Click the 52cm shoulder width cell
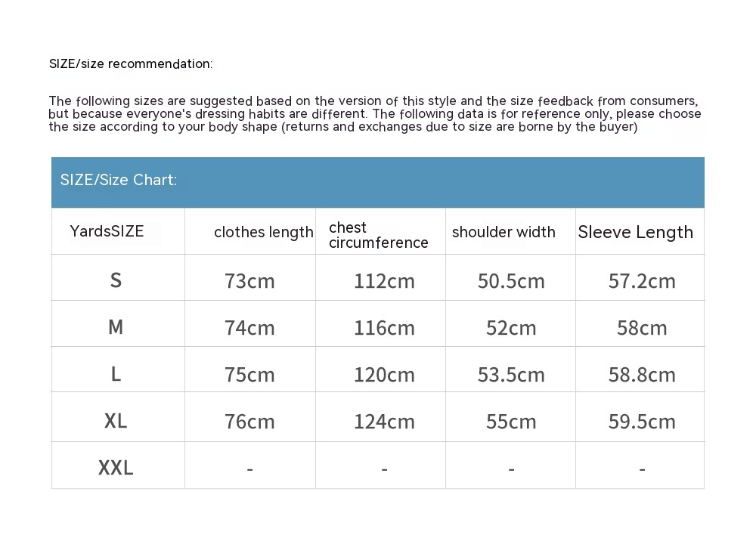Image resolution: width=756 pixels, height=535 pixels. pyautogui.click(x=511, y=328)
